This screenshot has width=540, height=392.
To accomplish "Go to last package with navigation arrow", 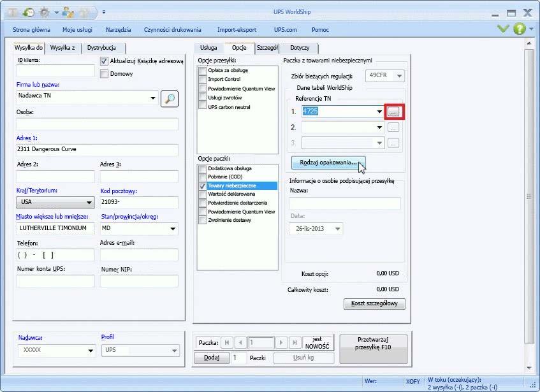I will click(x=295, y=343).
